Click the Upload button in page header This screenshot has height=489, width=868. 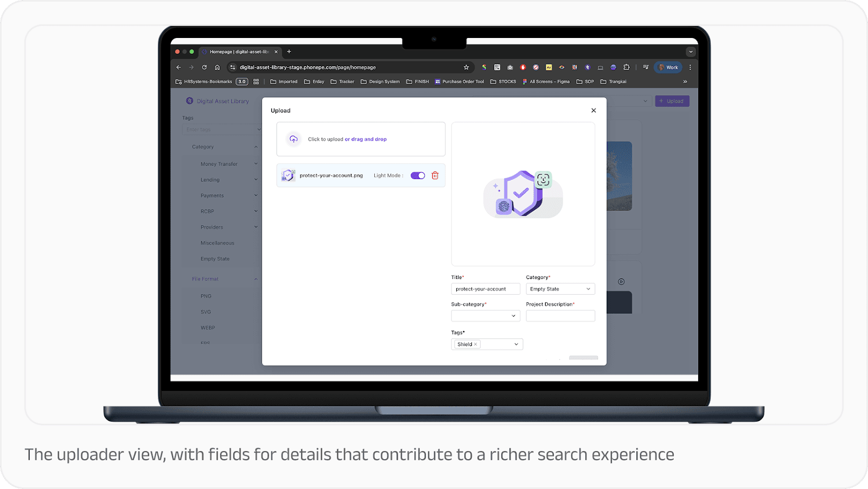pos(672,101)
